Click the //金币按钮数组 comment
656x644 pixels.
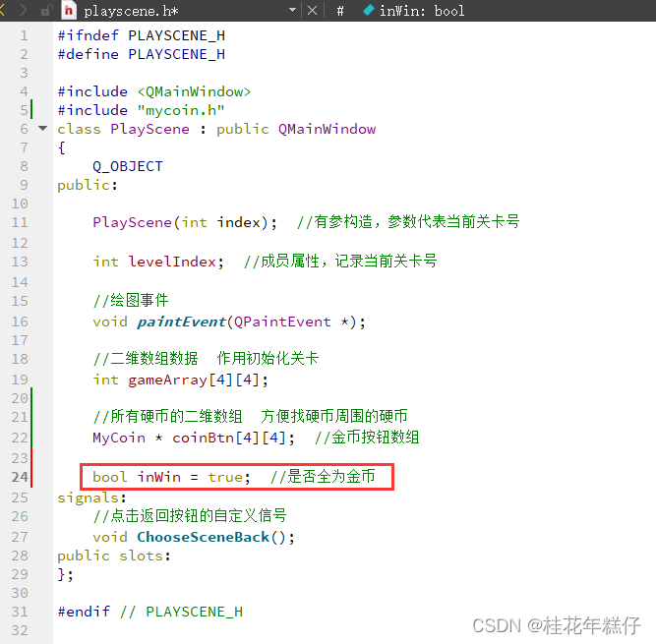(367, 437)
